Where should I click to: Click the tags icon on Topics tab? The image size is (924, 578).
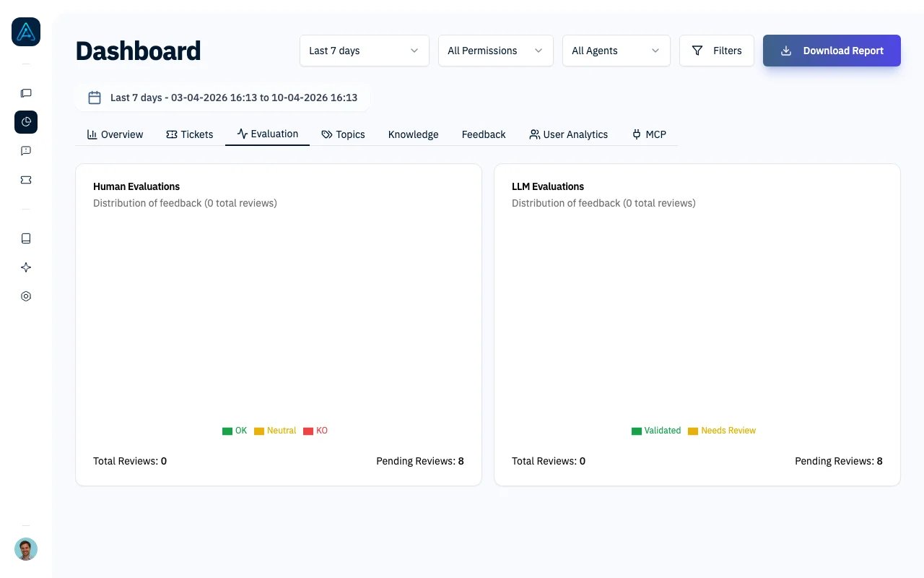327,134
